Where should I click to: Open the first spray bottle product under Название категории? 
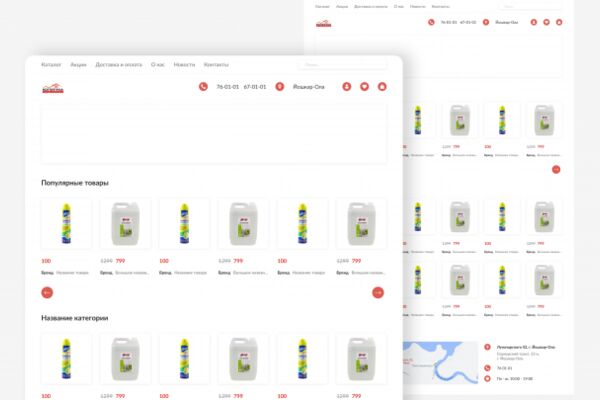67,359
